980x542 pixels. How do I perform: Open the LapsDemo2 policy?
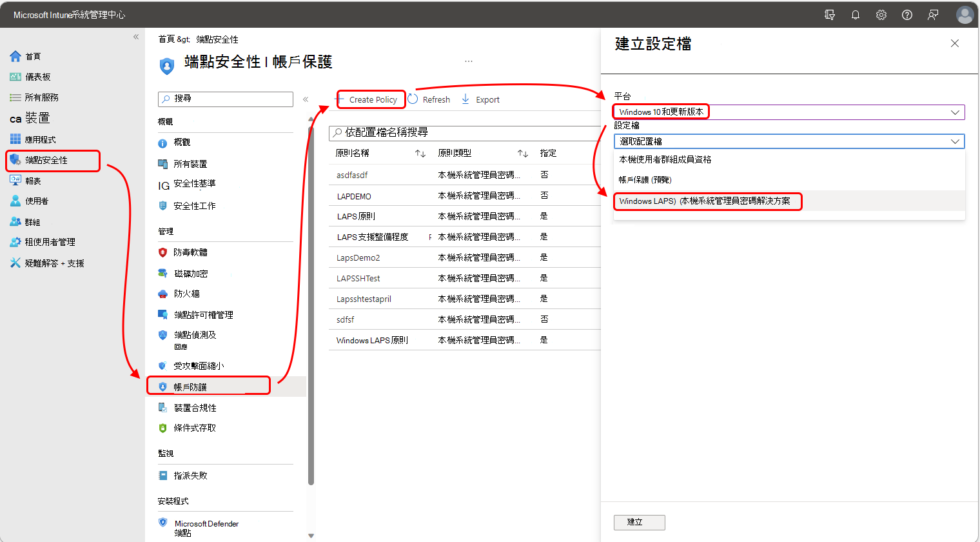358,257
